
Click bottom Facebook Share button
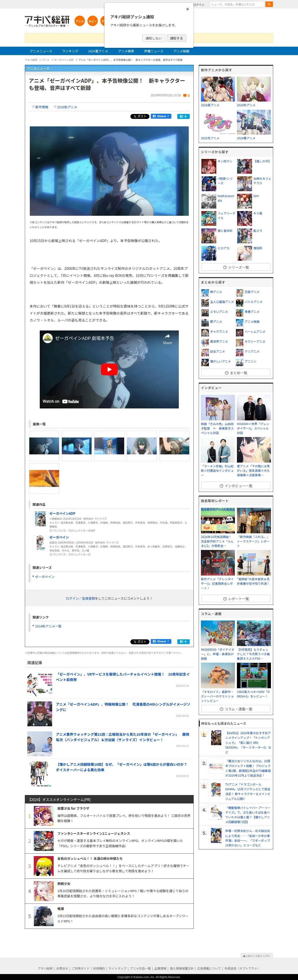tap(161, 641)
